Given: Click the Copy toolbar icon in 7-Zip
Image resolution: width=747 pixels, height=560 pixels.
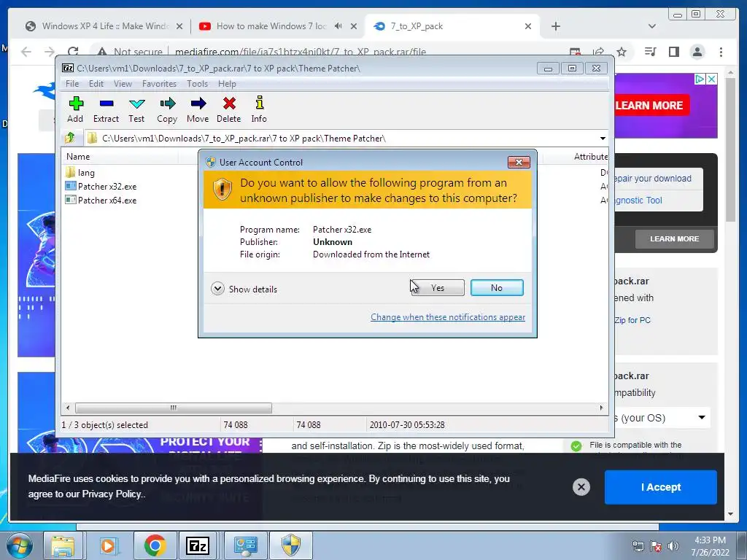Looking at the screenshot, I should (167, 109).
